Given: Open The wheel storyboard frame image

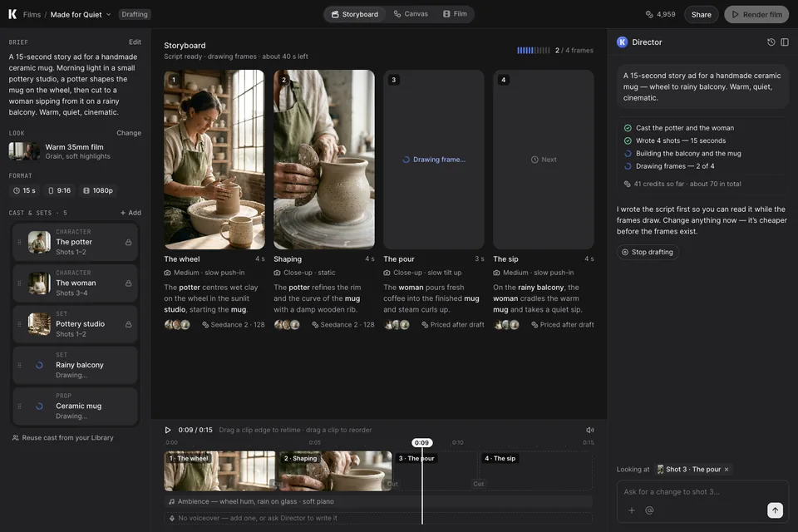Looking at the screenshot, I should [x=214, y=160].
